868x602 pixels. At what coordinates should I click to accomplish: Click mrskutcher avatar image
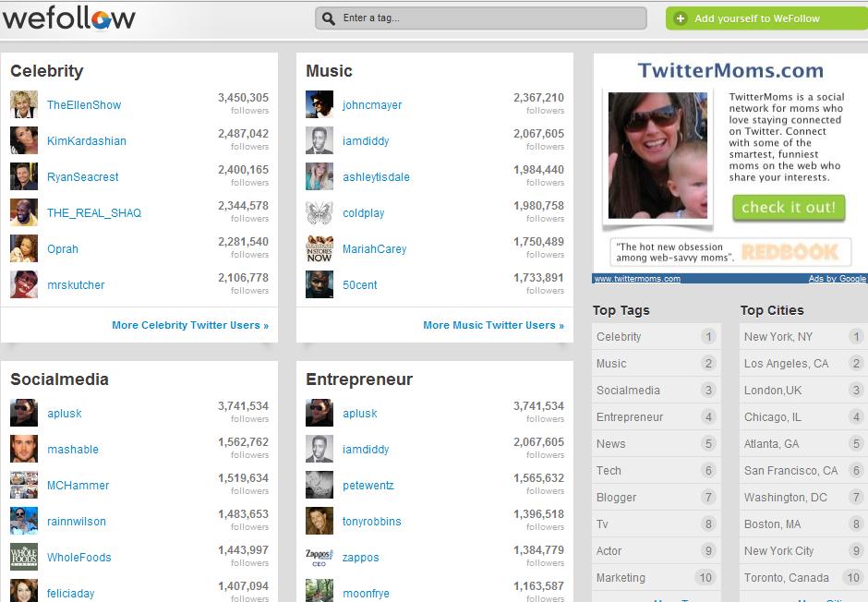(x=24, y=284)
